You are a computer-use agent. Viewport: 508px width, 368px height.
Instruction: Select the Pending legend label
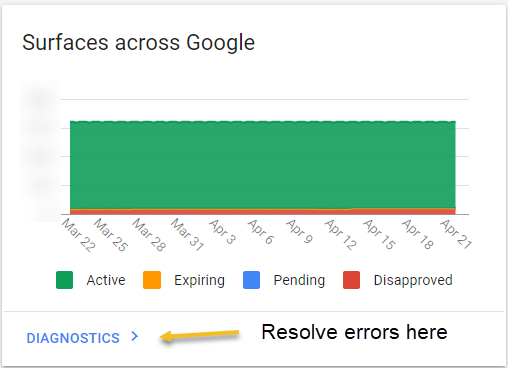[x=299, y=281]
